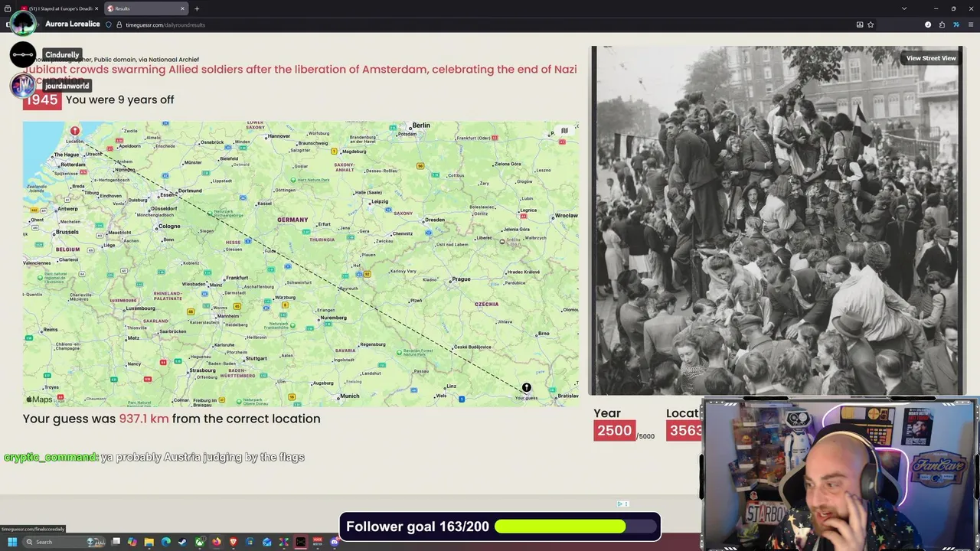The width and height of the screenshot is (980, 551).
Task: Click the site padlock icon
Action: pos(119,24)
